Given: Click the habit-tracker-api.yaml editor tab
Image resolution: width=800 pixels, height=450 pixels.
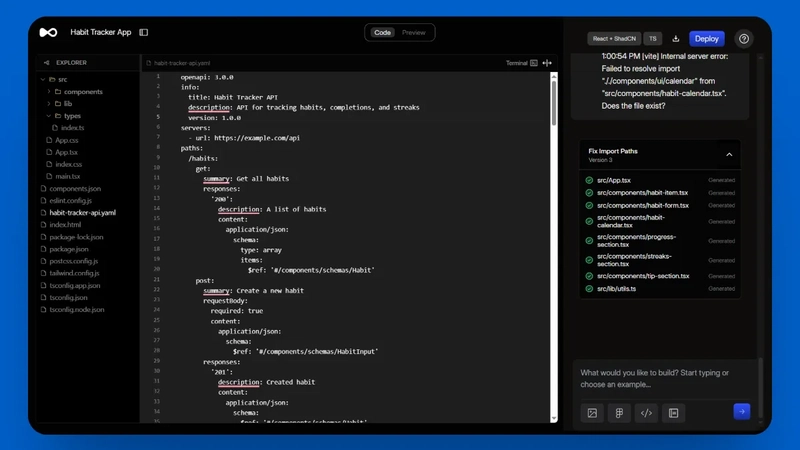Looking at the screenshot, I should 178,63.
